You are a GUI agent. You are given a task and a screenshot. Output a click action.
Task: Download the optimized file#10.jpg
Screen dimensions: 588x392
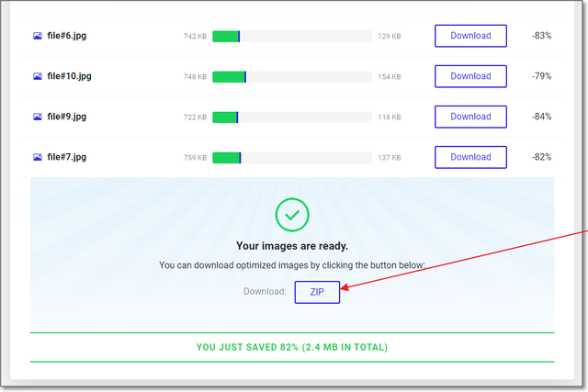(x=470, y=76)
